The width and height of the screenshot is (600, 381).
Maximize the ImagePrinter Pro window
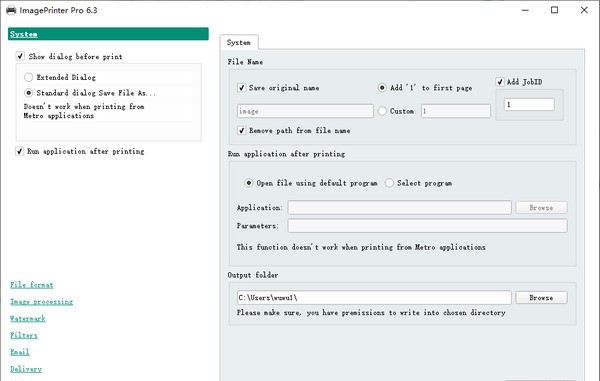[554, 10]
